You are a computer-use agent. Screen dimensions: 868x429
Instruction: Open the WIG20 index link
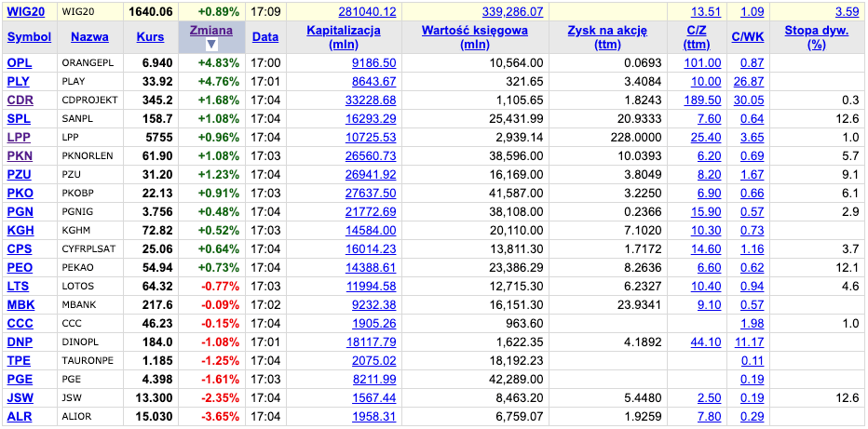pos(27,12)
